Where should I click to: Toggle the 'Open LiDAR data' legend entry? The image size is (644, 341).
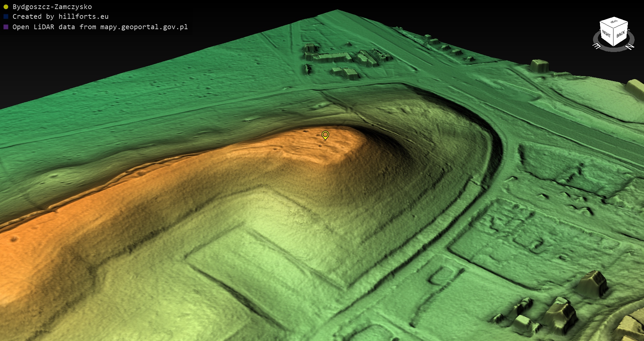(x=100, y=27)
